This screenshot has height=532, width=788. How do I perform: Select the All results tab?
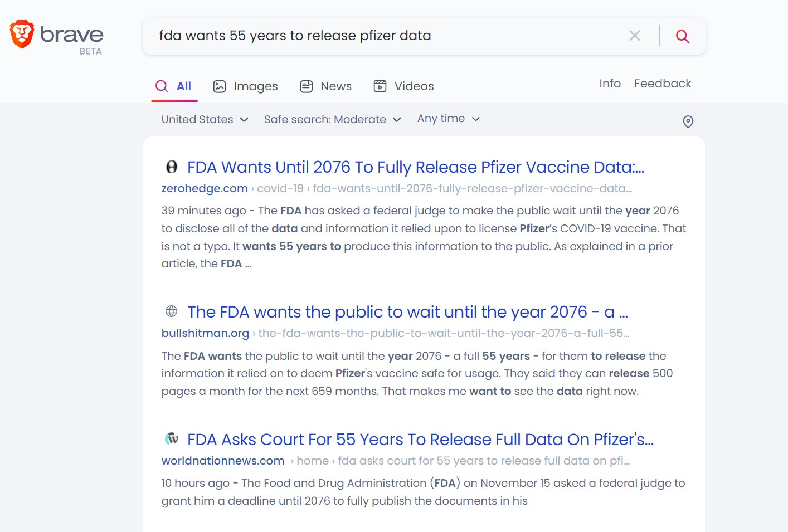[x=174, y=86]
